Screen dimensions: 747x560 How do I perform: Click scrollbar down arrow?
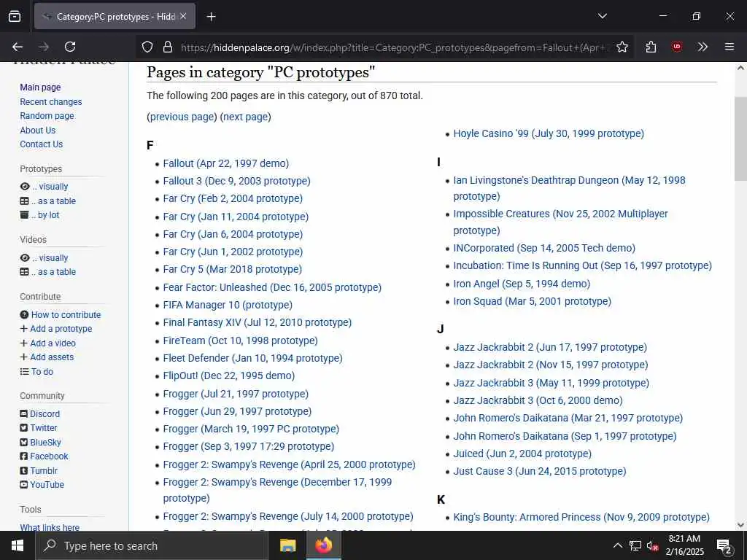(740, 525)
